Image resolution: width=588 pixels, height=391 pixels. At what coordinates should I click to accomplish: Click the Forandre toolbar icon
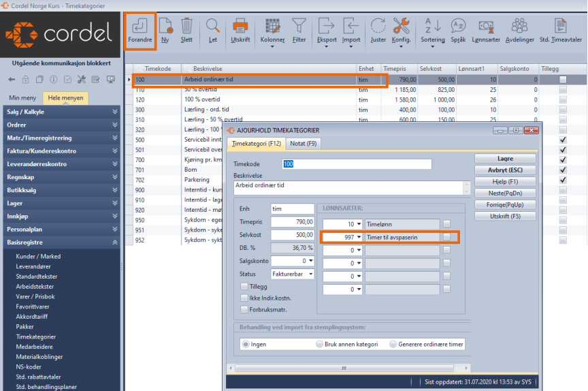(x=140, y=26)
